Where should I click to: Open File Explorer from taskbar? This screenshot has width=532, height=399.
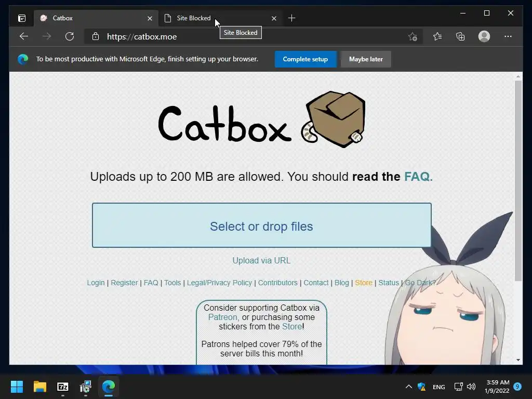coord(39,387)
